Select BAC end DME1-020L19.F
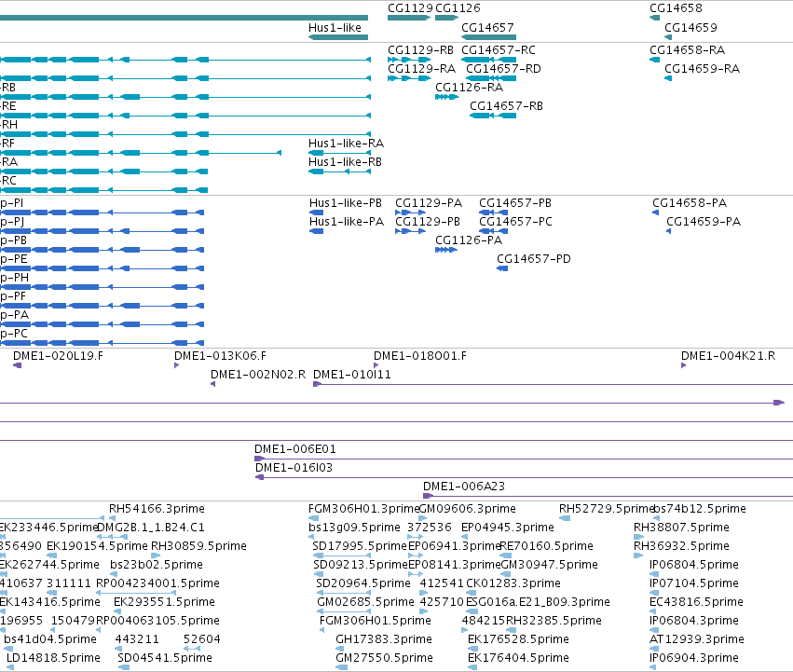The image size is (793, 672). (58, 356)
